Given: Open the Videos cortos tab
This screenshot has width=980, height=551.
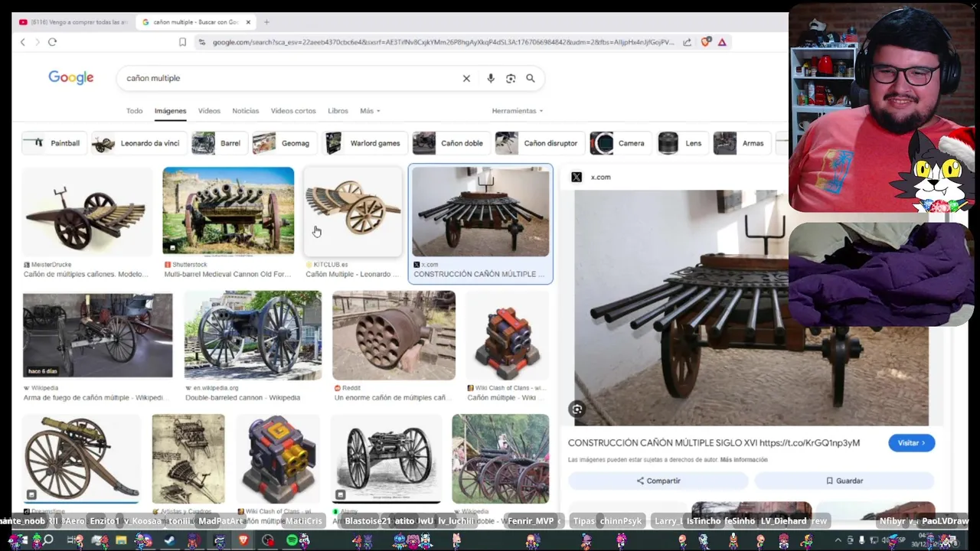Looking at the screenshot, I should [x=293, y=111].
